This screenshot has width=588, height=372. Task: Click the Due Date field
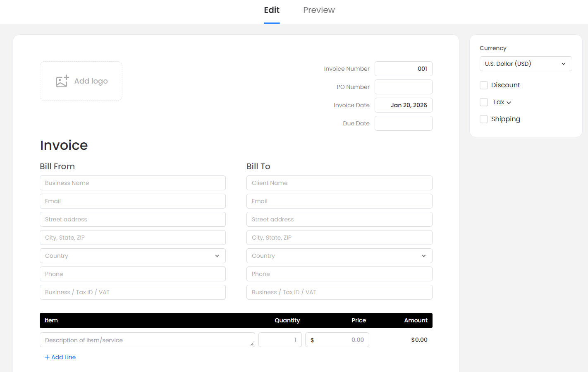pos(403,123)
